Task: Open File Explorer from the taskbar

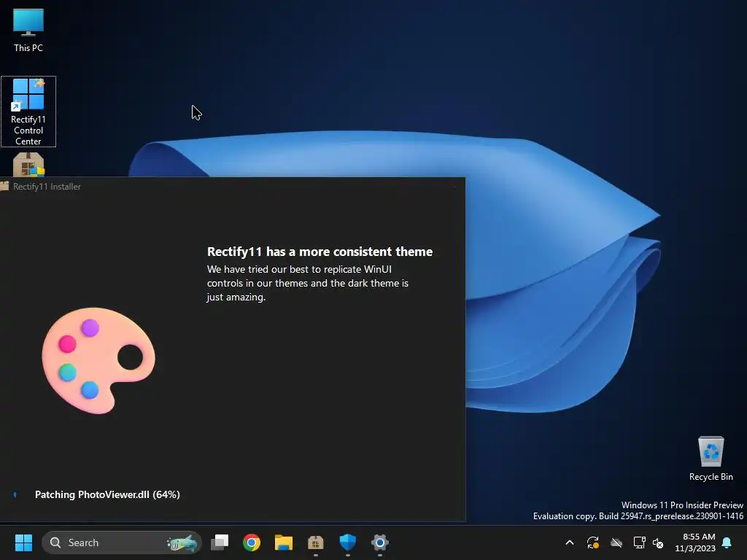Action: [284, 542]
